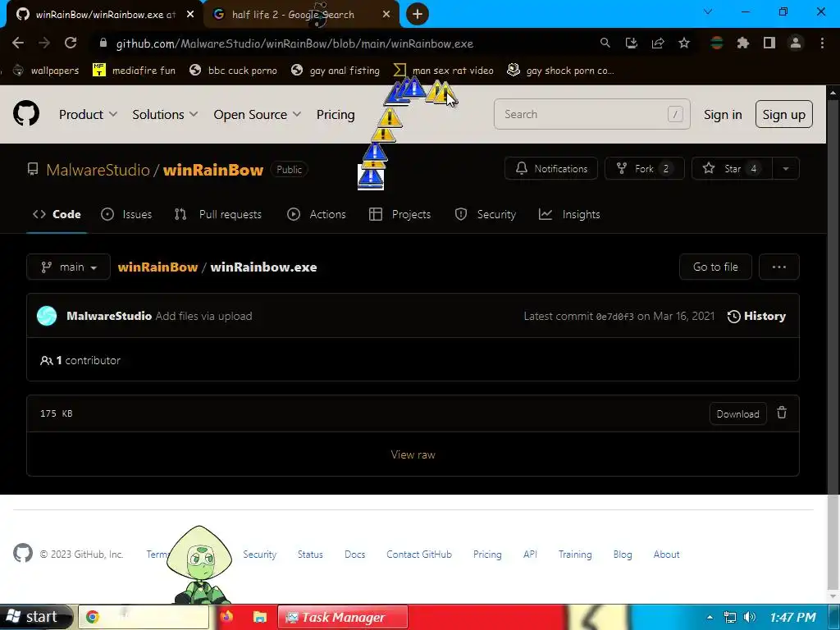The image size is (840, 630).
Task: Click the Sign up button
Action: tap(783, 114)
